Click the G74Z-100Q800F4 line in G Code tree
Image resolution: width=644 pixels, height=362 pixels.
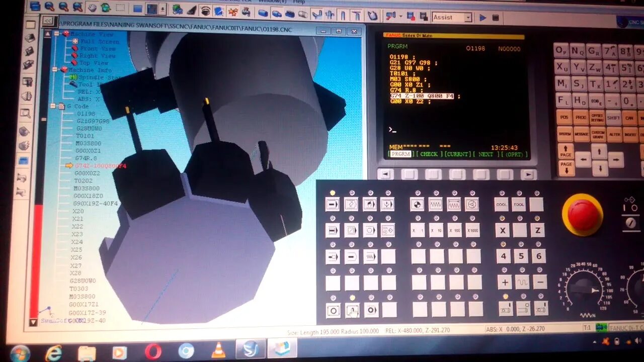click(100, 165)
